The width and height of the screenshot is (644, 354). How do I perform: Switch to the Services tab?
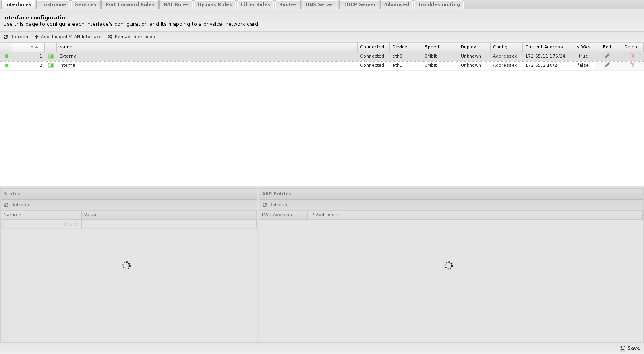click(x=86, y=4)
